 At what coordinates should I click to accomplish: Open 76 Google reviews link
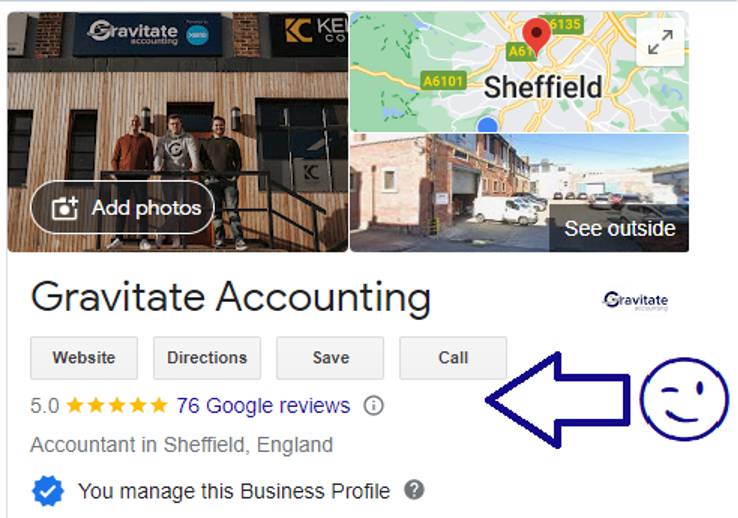263,405
